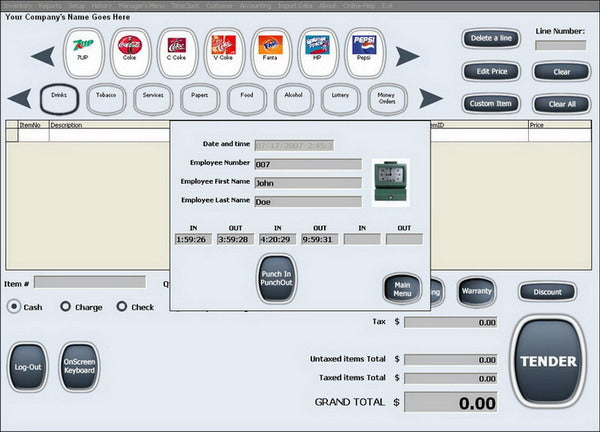Click the time clock picture in the dialog
Screen dimensions: 600x432
click(x=391, y=183)
